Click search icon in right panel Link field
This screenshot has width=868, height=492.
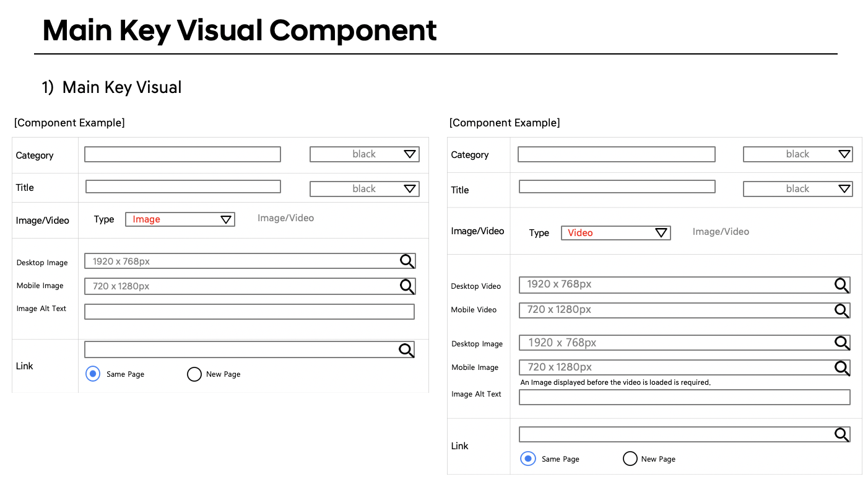pyautogui.click(x=842, y=434)
